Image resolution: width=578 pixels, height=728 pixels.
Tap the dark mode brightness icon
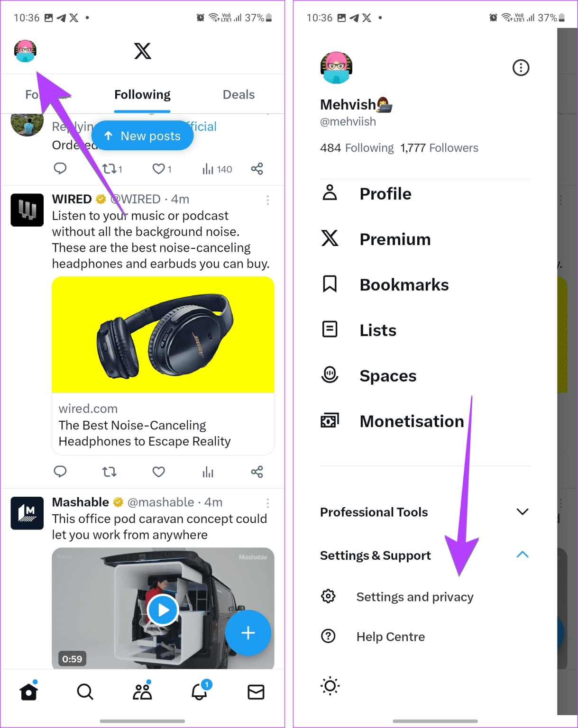pyautogui.click(x=330, y=685)
